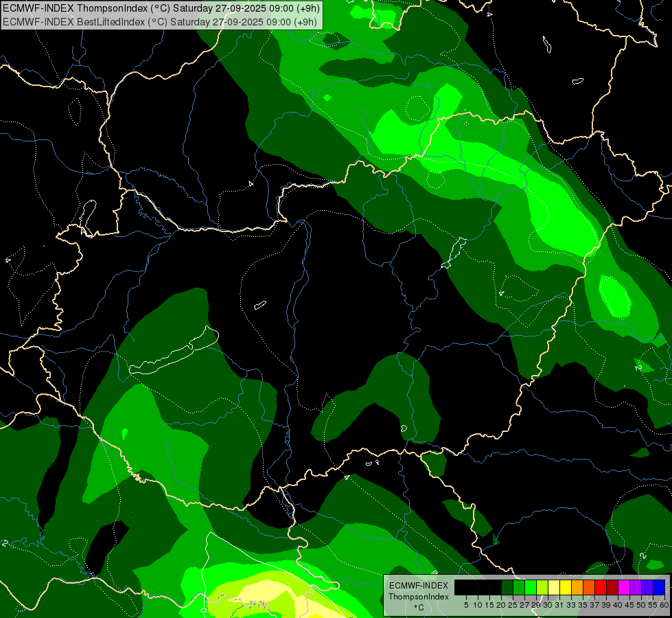Click the ThompsonIndex legend title text
672x618 pixels.
click(418, 596)
